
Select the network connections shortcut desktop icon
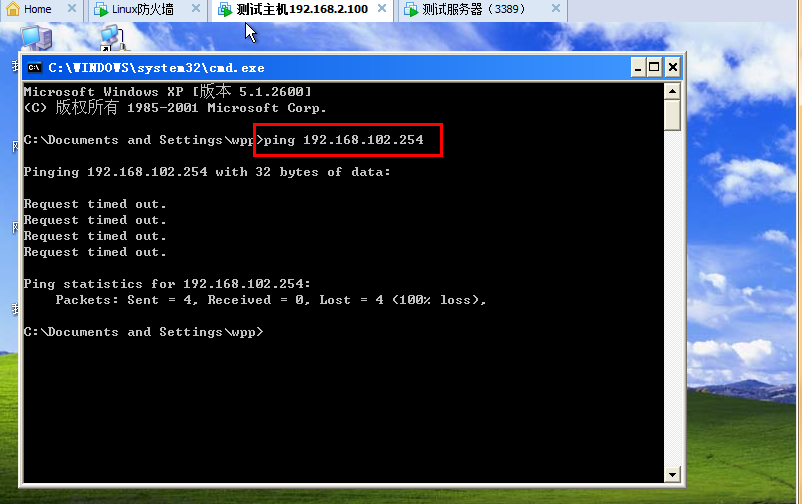click(x=113, y=39)
